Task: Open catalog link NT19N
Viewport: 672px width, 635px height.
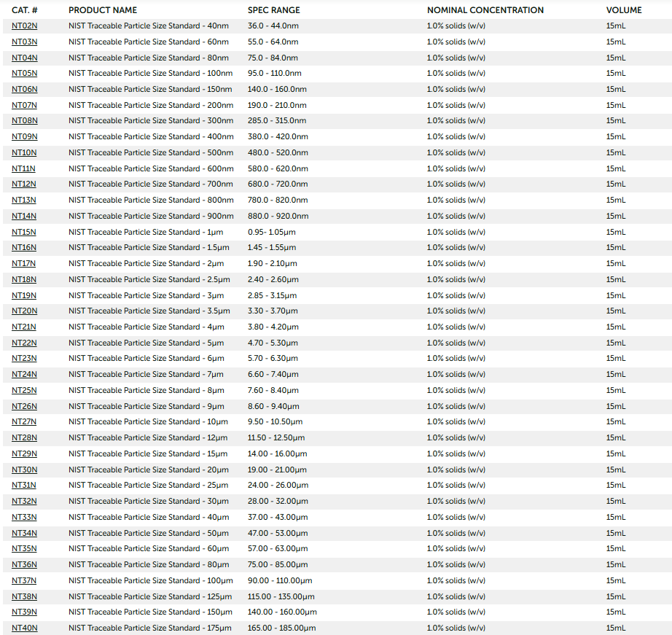Action: (24, 295)
